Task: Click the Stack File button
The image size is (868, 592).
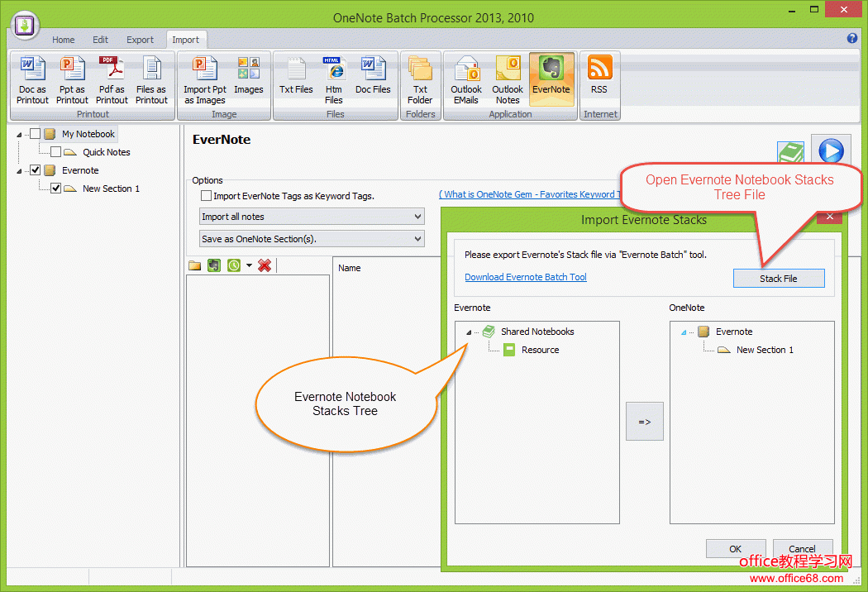Action: coord(778,278)
